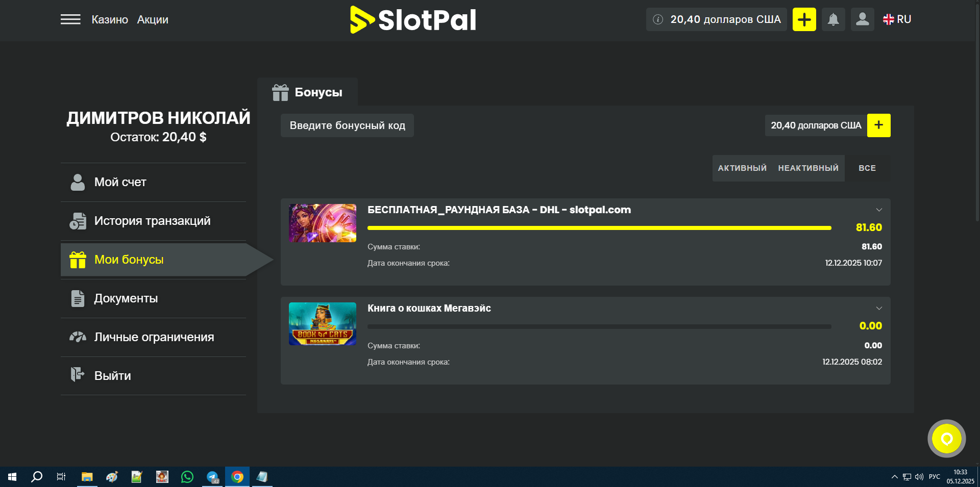
Task: Open the live chat bubble icon
Action: coord(946,439)
